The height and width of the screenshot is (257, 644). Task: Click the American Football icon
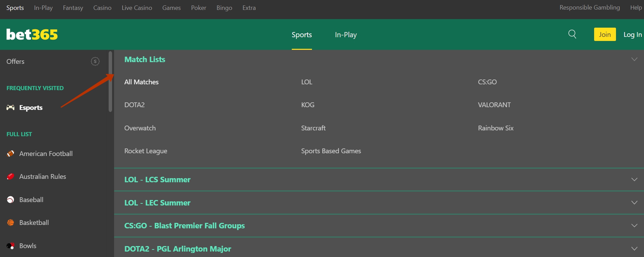pos(11,154)
